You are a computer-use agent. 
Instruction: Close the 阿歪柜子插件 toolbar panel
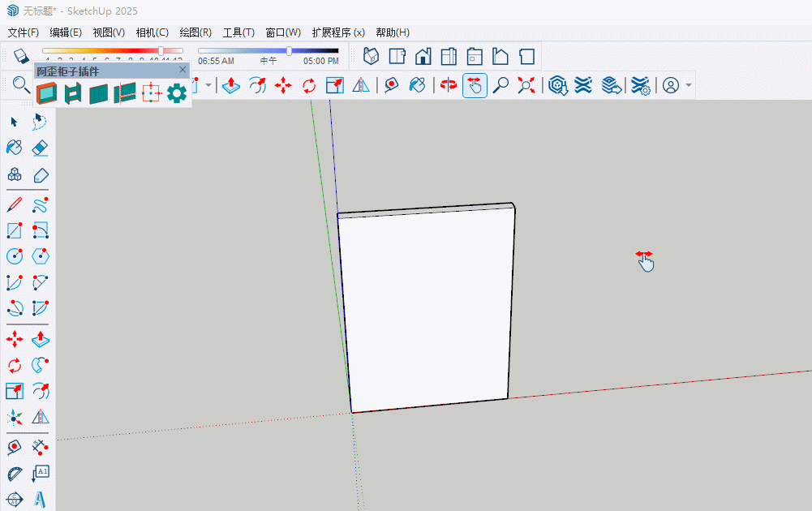coord(183,71)
